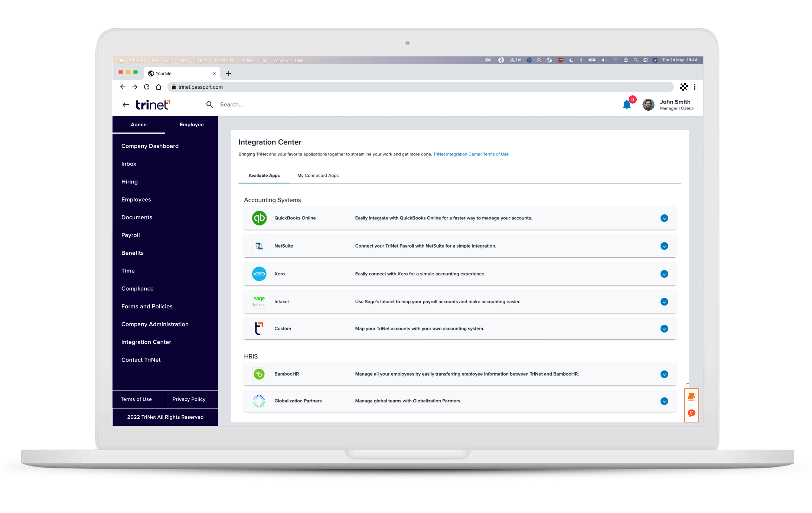Open TriNet Integration Center Terms of Use link
Screen dimensions: 812x513
click(x=471, y=154)
